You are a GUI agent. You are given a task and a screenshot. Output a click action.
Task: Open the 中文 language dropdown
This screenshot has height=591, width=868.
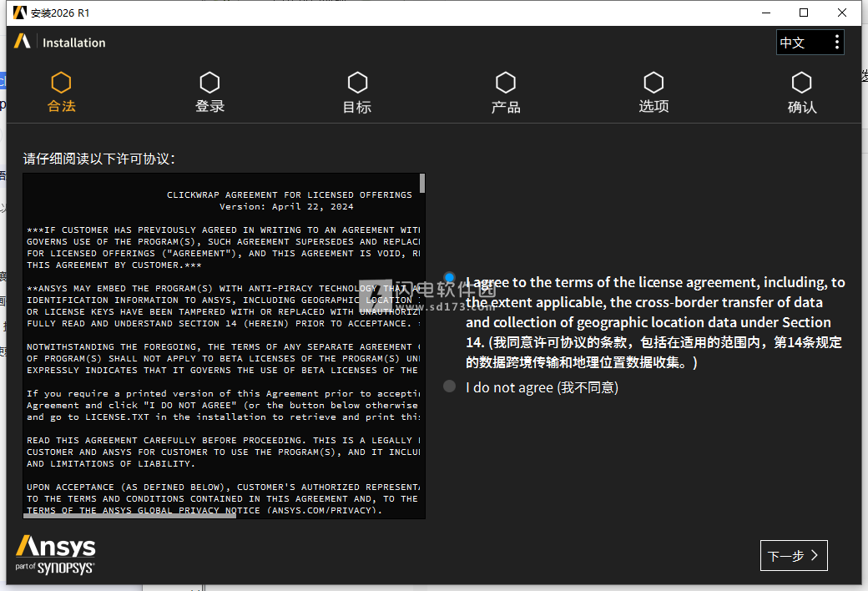pyautogui.click(x=800, y=43)
